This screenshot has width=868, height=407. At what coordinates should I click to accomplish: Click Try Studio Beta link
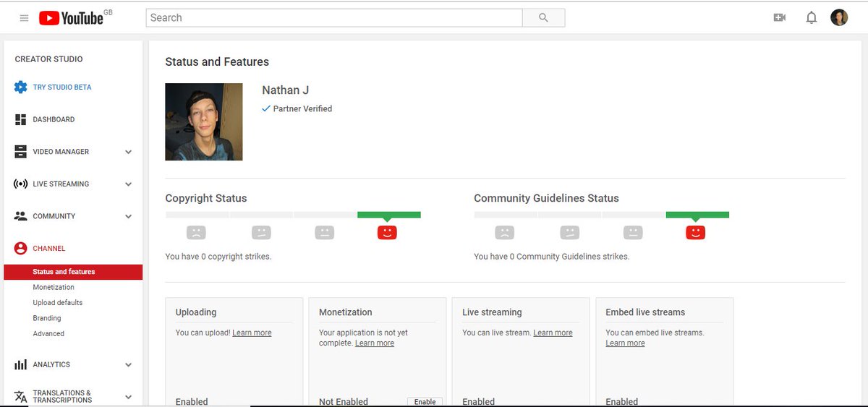(x=62, y=87)
